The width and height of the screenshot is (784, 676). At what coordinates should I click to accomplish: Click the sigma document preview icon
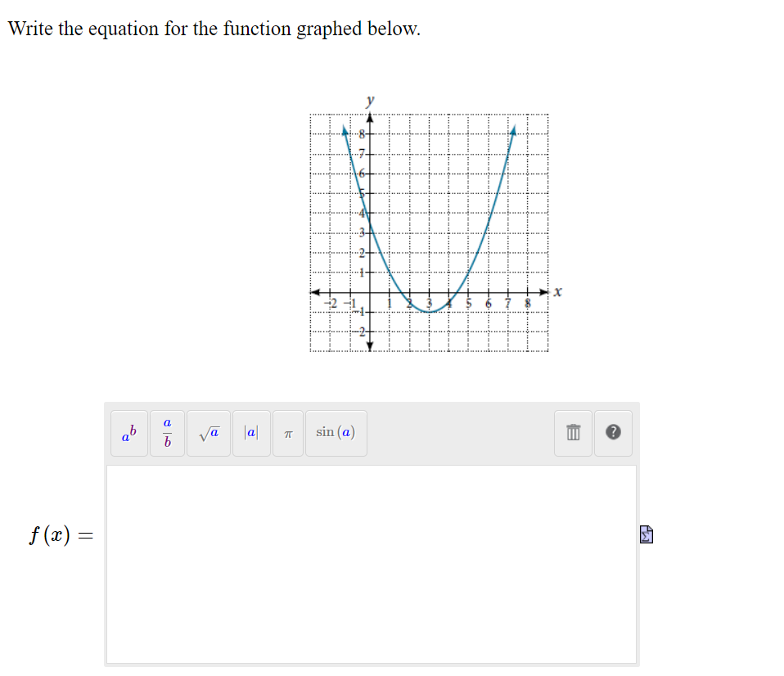point(645,534)
